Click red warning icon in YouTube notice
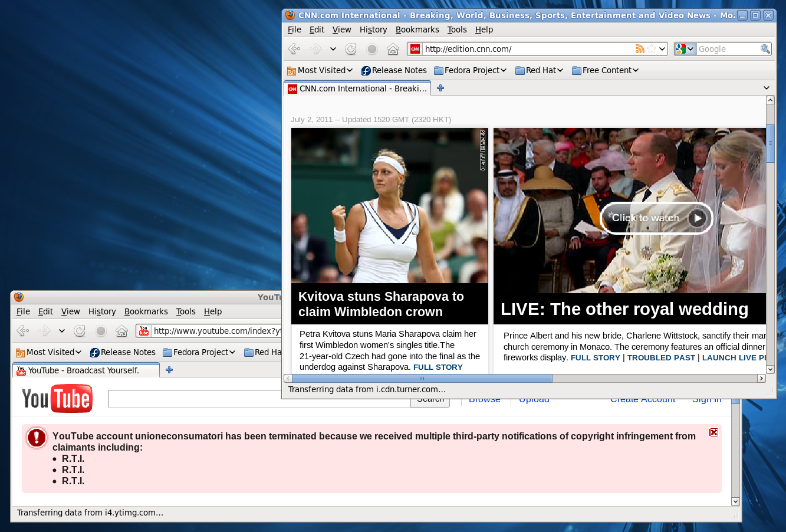The image size is (786, 532). (37, 438)
